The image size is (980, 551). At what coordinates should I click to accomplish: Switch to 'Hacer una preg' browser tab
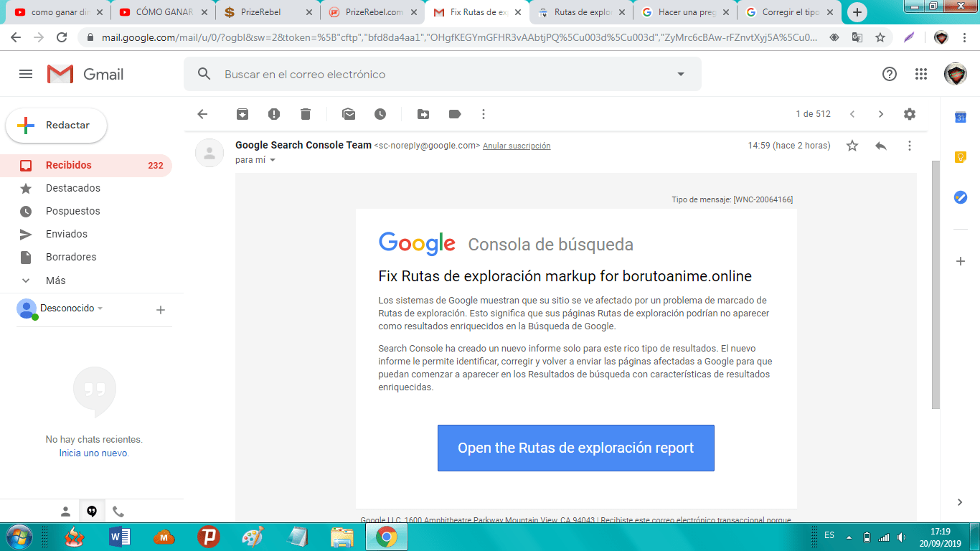coord(686,12)
